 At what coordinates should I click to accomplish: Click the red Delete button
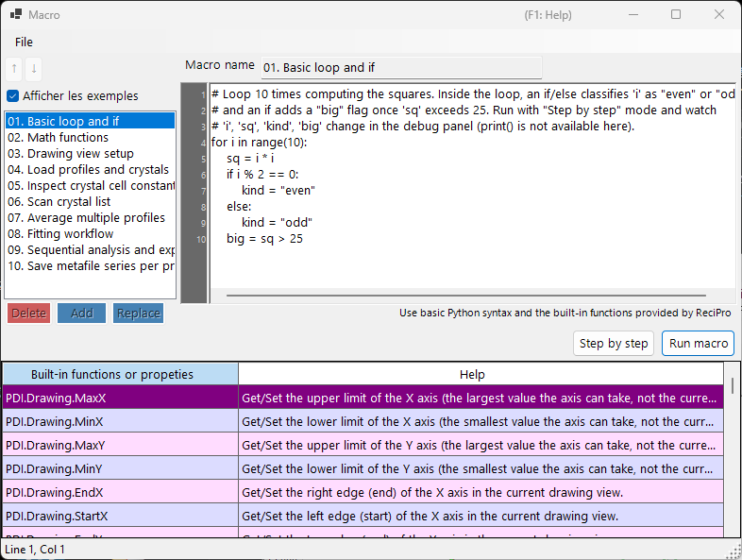coord(29,314)
